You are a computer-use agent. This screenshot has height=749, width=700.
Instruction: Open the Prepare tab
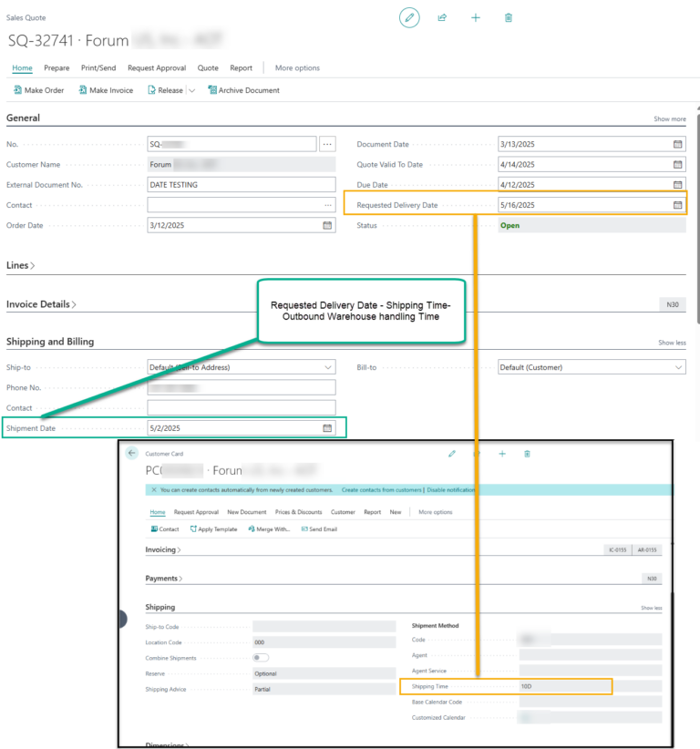point(57,67)
